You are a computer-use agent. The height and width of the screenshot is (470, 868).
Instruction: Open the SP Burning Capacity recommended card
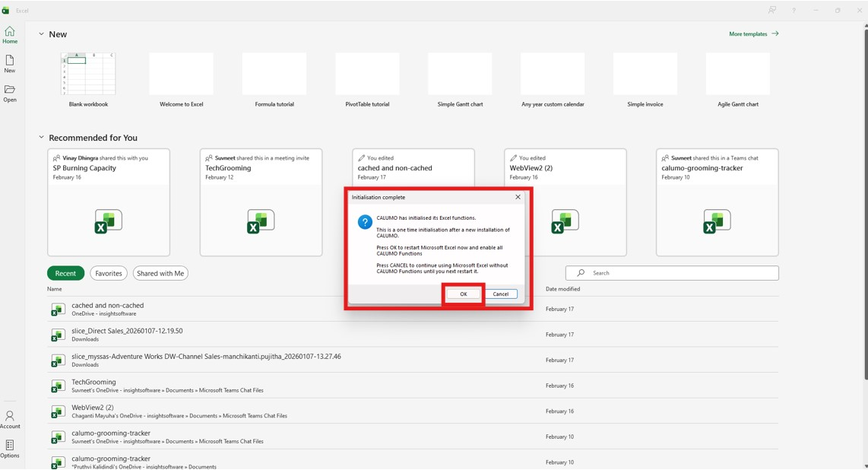[109, 202]
